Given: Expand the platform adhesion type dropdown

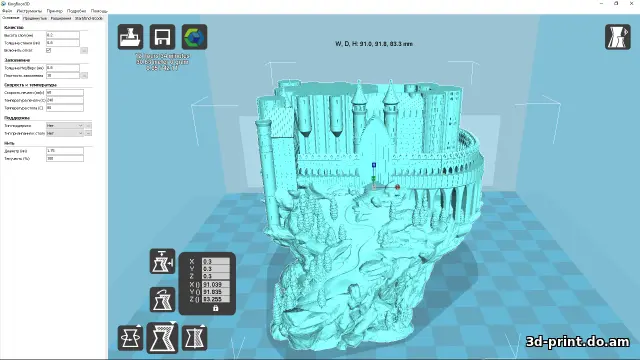Looking at the screenshot, I should (65, 133).
